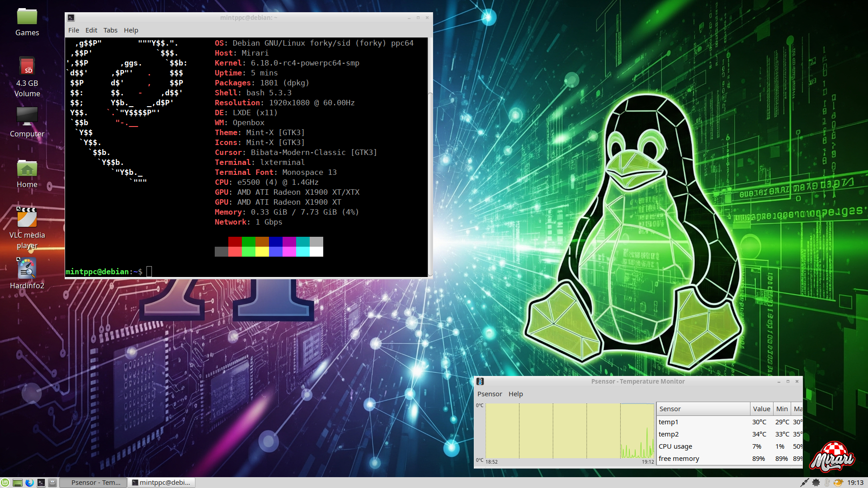Screen dimensions: 868x488
Task: Click the show desktop panel icon
Action: [x=17, y=483]
